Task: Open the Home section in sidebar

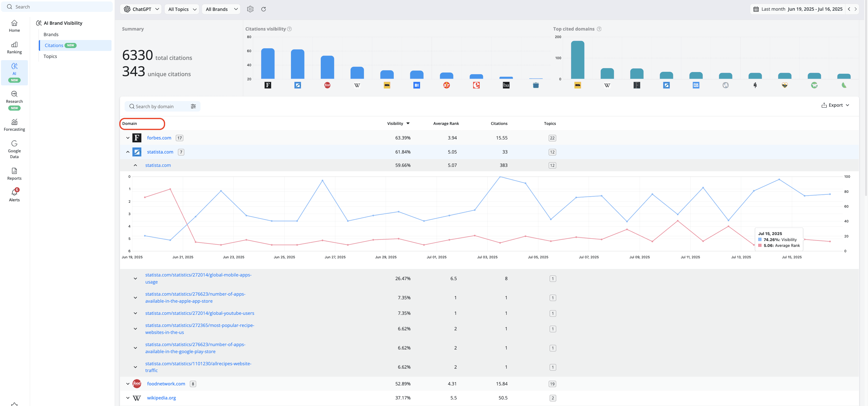Action: pyautogui.click(x=14, y=26)
